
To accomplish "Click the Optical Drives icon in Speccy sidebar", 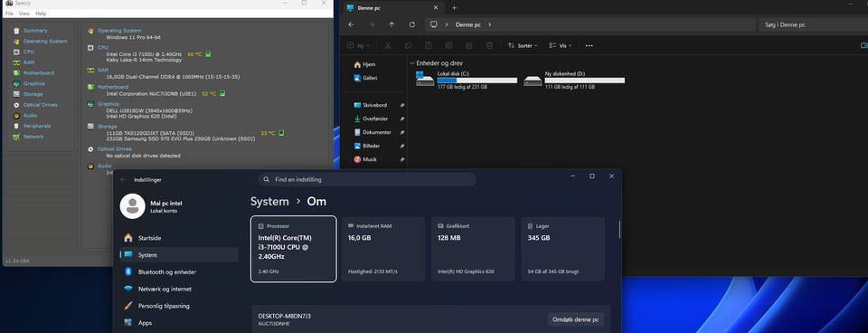I will point(16,105).
